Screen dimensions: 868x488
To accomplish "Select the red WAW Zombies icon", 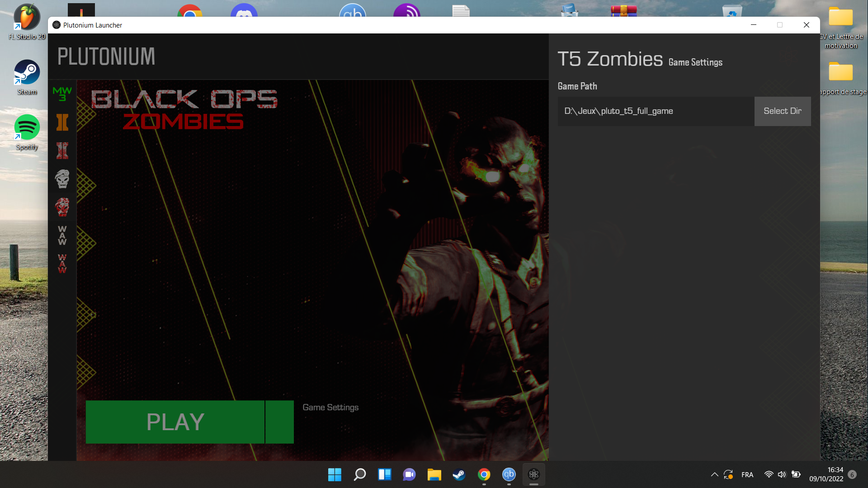I will 62,263.
